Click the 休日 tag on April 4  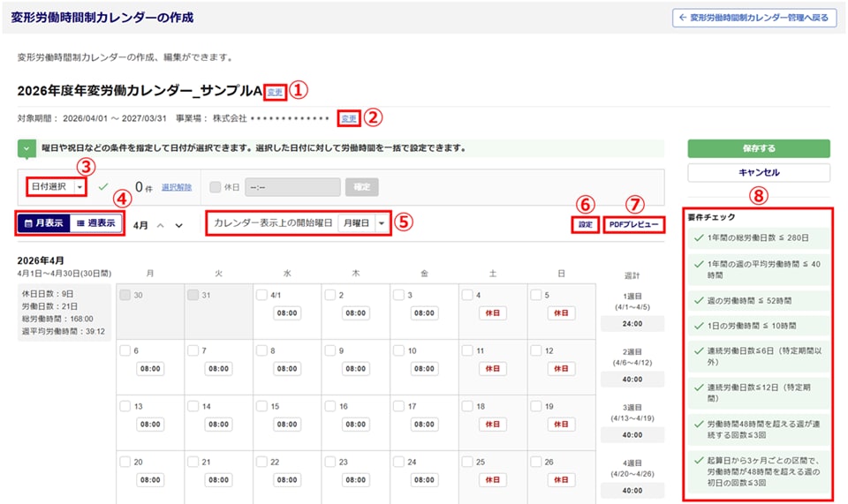click(492, 313)
